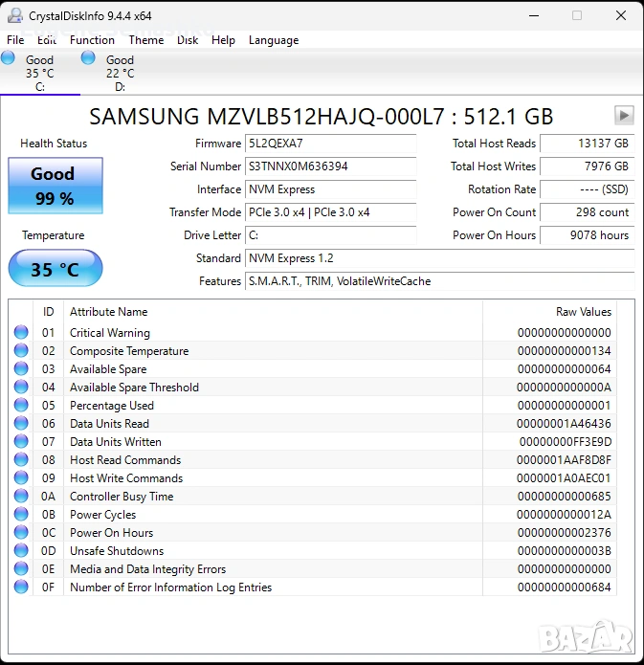Open the Language menu

[274, 40]
